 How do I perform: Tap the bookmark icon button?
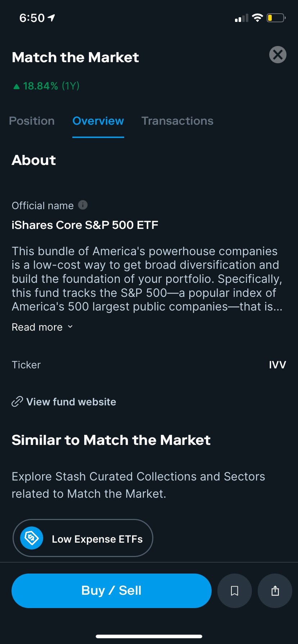pos(235,591)
